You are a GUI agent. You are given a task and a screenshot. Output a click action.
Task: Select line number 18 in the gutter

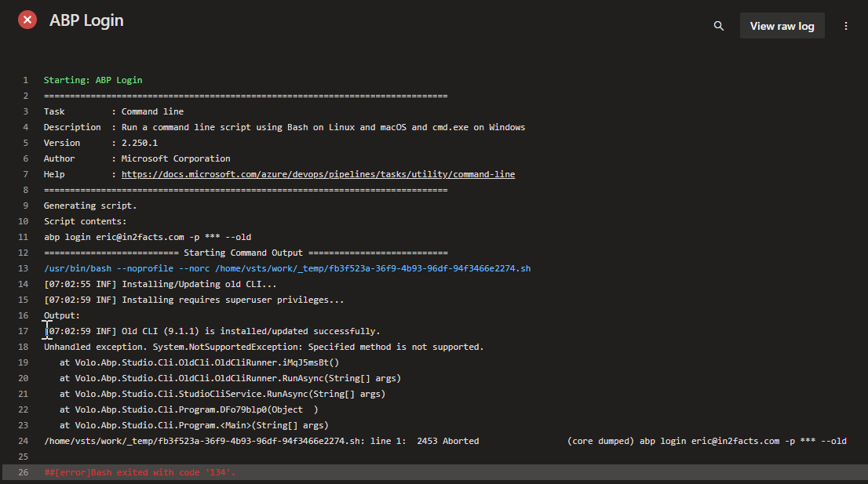pos(24,347)
